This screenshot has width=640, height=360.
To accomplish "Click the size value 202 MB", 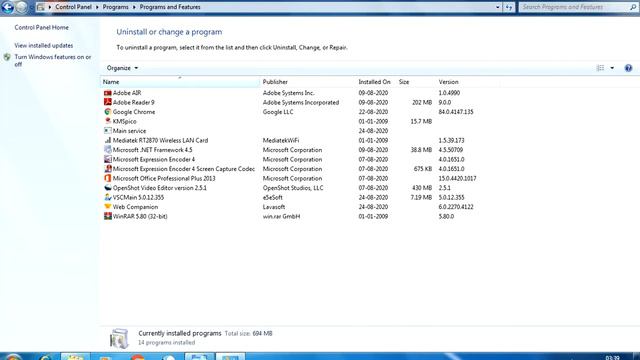I will point(422,102).
